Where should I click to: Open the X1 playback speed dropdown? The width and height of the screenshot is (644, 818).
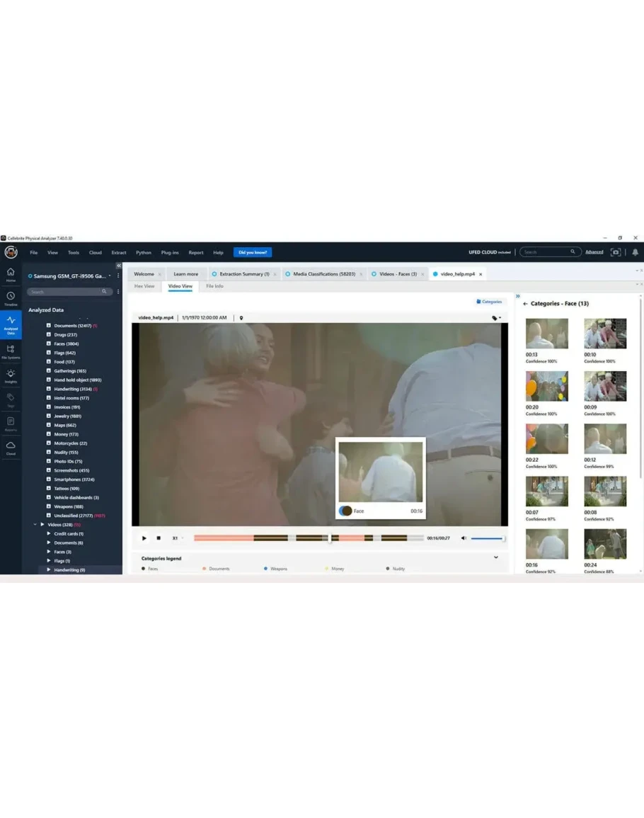(x=177, y=538)
